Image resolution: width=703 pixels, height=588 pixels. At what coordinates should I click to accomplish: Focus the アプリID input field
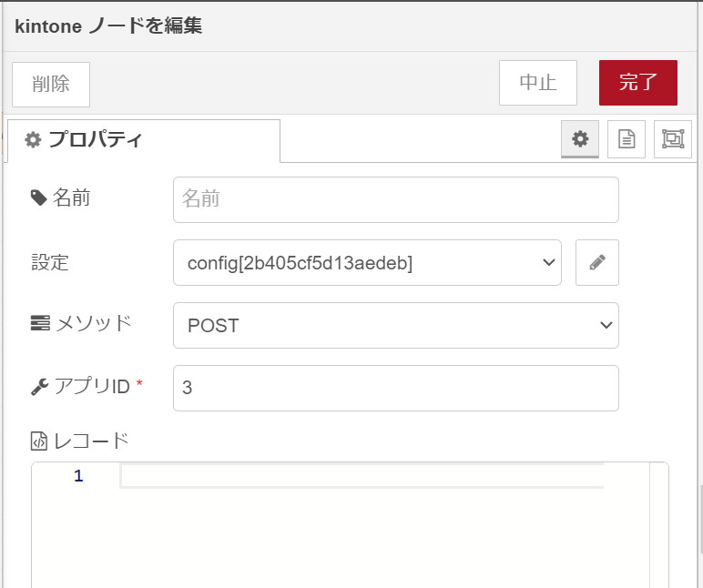396,388
